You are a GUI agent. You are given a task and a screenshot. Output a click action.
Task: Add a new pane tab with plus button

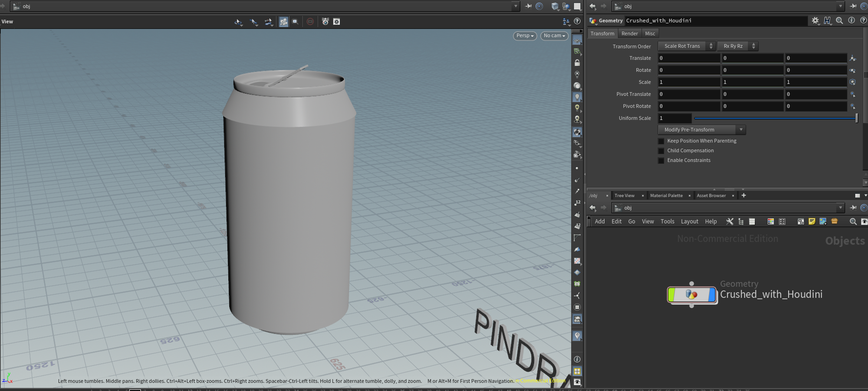point(743,195)
